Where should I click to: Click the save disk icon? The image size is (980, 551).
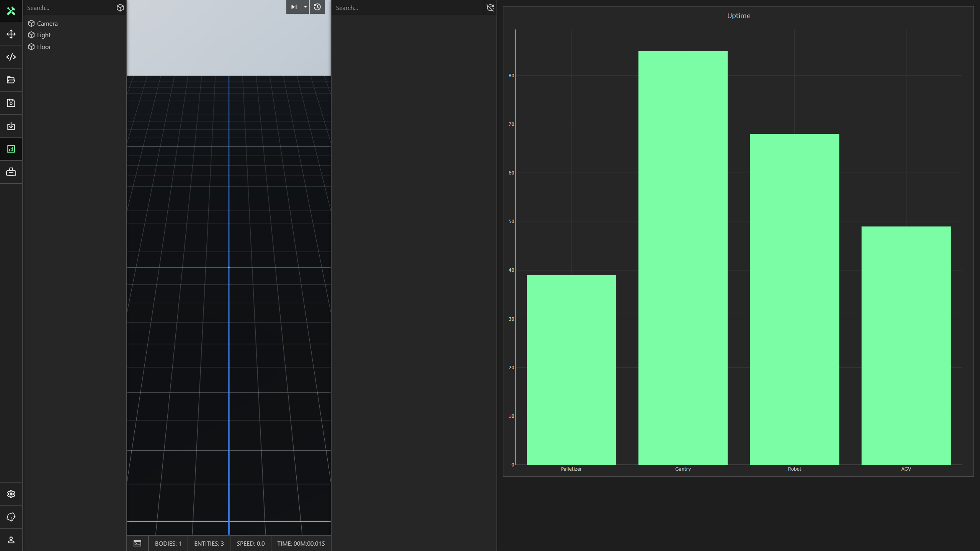[x=11, y=103]
